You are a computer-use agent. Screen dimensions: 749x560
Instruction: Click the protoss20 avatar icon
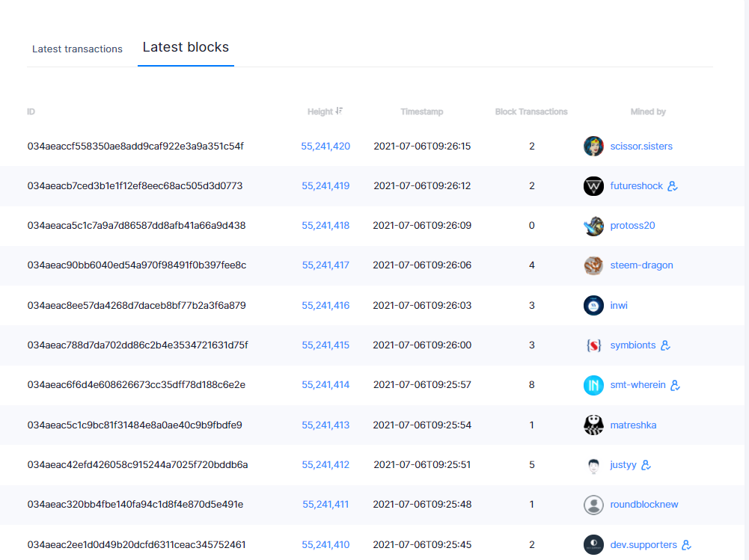(593, 225)
